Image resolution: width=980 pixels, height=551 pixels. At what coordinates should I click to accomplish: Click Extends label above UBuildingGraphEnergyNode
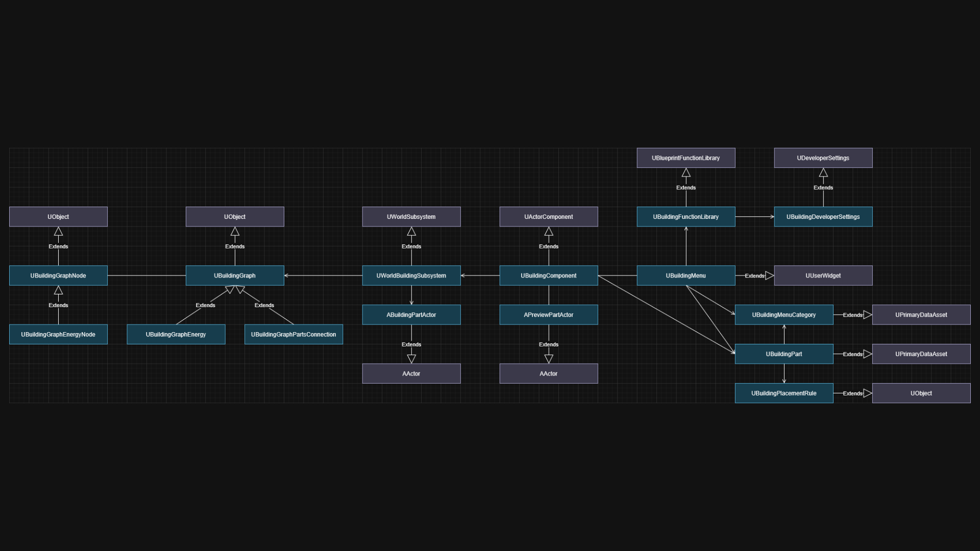coord(58,305)
